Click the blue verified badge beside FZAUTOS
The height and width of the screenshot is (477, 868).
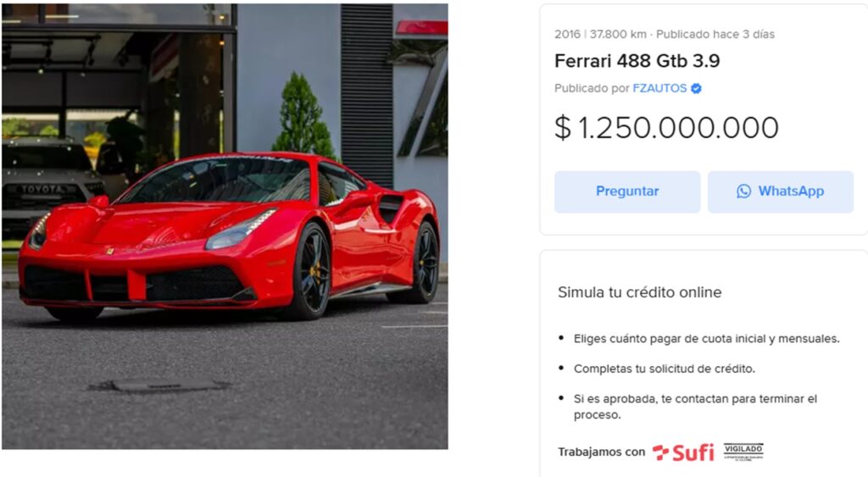697,89
